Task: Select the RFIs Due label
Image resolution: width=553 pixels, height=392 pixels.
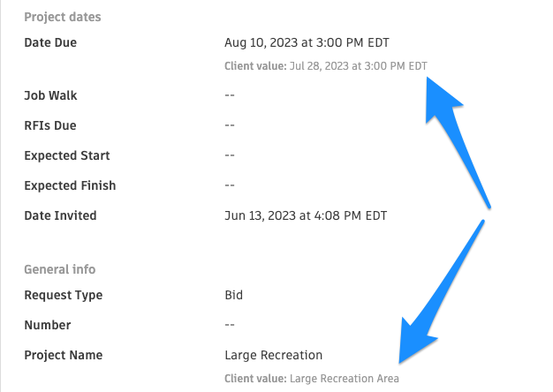Action: click(x=49, y=125)
